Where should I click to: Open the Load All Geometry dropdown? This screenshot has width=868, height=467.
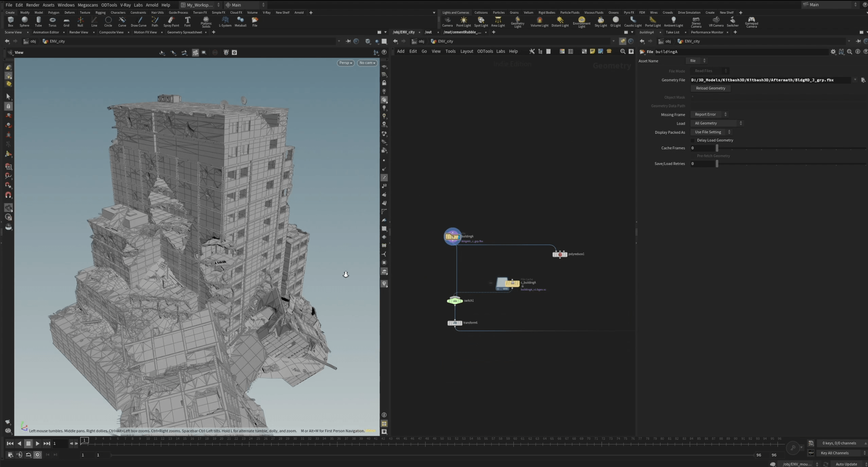717,123
